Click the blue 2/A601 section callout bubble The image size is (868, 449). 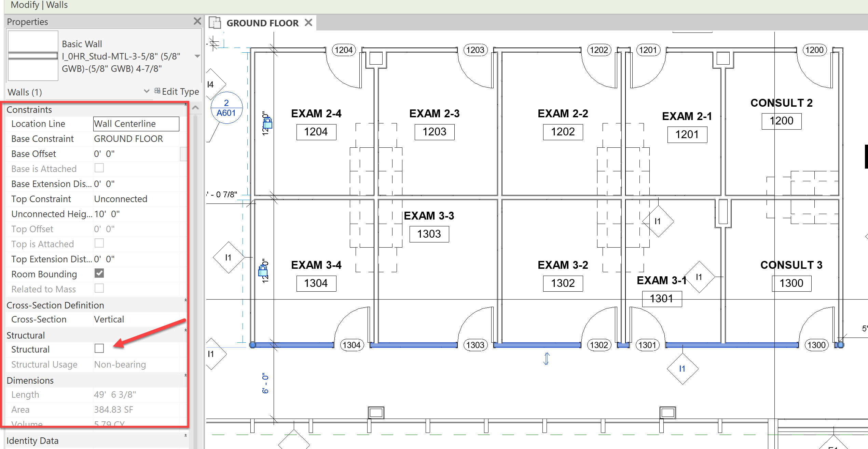(x=226, y=108)
